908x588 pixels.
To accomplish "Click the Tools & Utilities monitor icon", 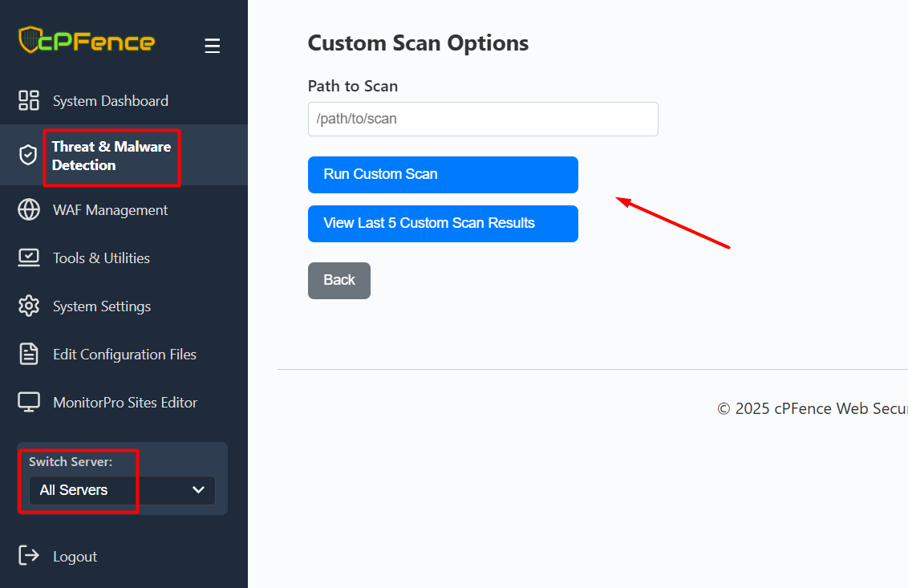I will (x=29, y=258).
